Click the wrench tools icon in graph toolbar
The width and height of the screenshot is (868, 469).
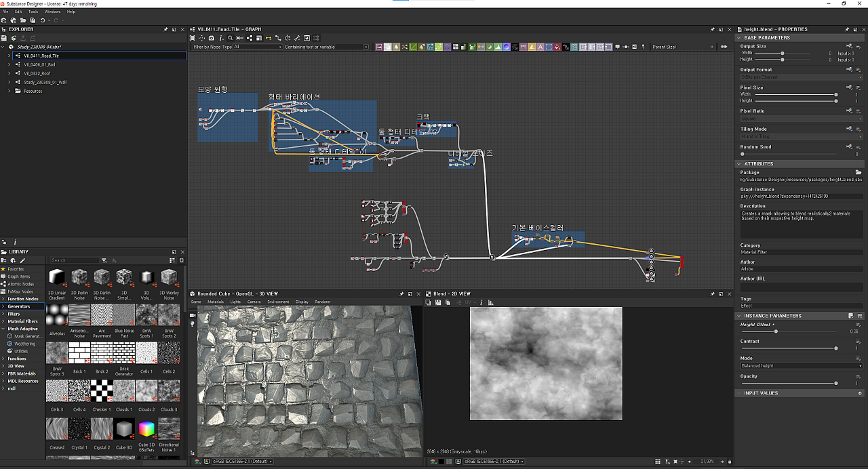tap(297, 38)
